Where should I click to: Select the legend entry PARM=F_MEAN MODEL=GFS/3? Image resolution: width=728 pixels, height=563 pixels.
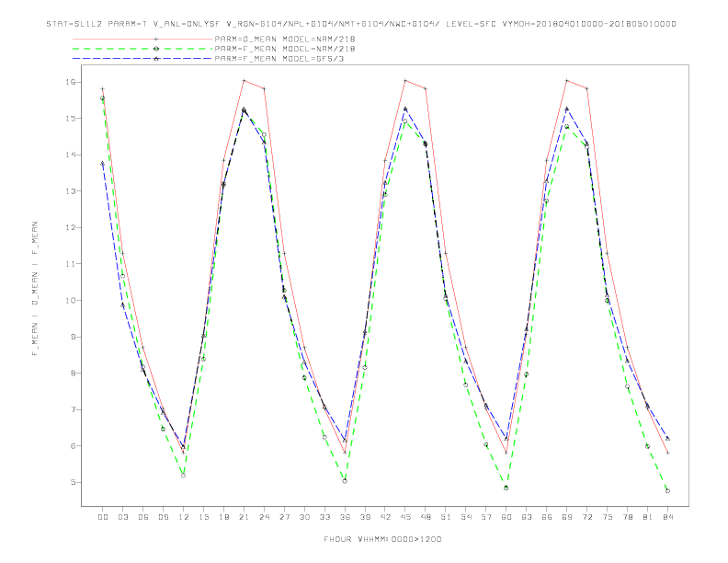[279, 59]
